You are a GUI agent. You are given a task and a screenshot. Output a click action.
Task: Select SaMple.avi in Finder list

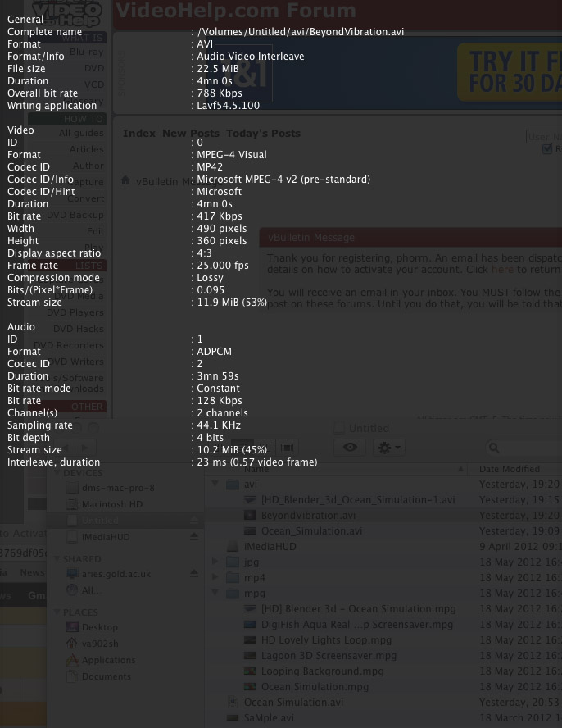click(x=269, y=718)
